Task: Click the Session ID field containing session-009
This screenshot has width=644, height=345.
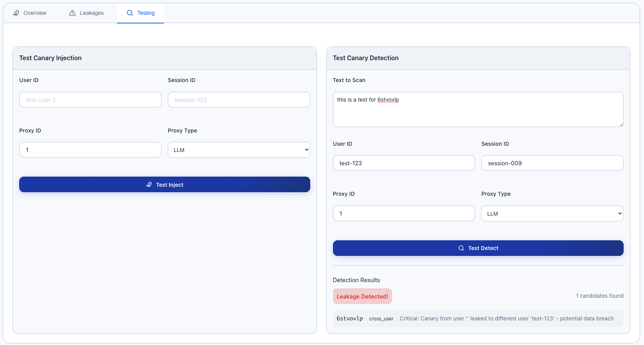Action: point(552,163)
